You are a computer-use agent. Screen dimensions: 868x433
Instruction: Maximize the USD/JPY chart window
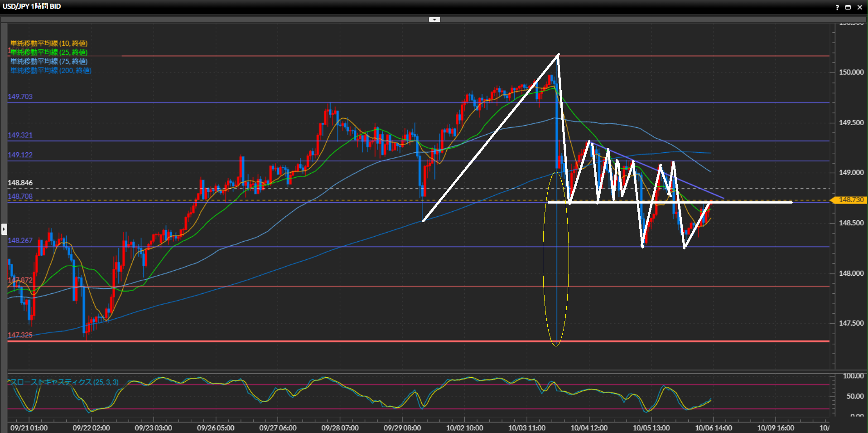pos(848,7)
